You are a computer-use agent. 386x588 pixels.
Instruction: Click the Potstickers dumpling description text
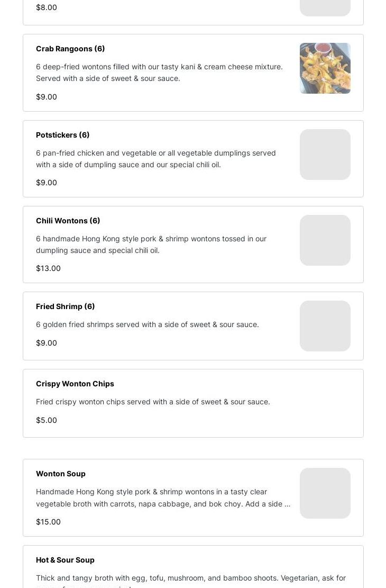point(156,159)
